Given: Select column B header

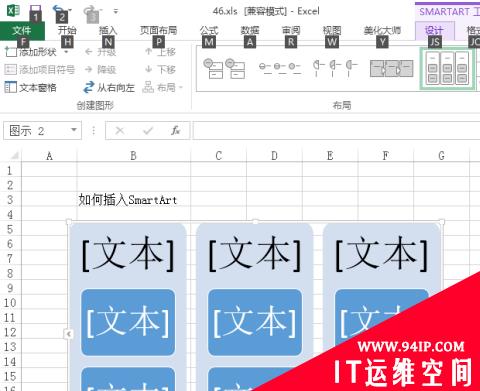Looking at the screenshot, I should pyautogui.click(x=133, y=156).
